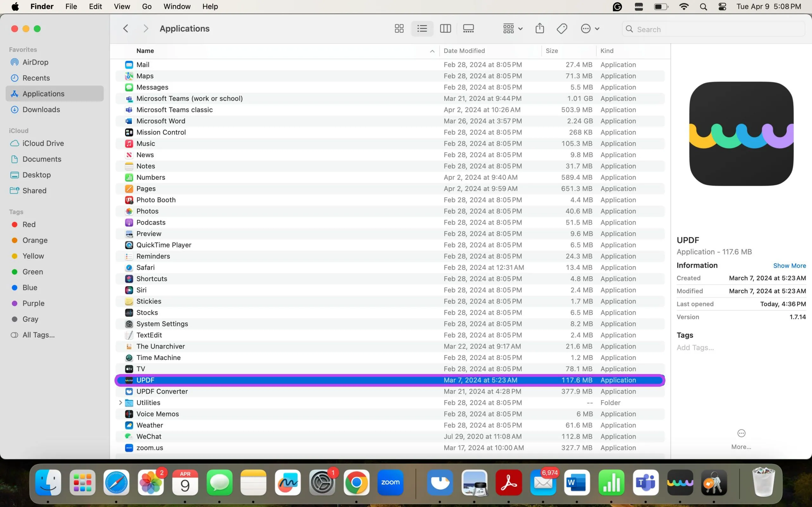Toggle the Red tag filter in sidebar
The height and width of the screenshot is (507, 812).
pyautogui.click(x=29, y=224)
